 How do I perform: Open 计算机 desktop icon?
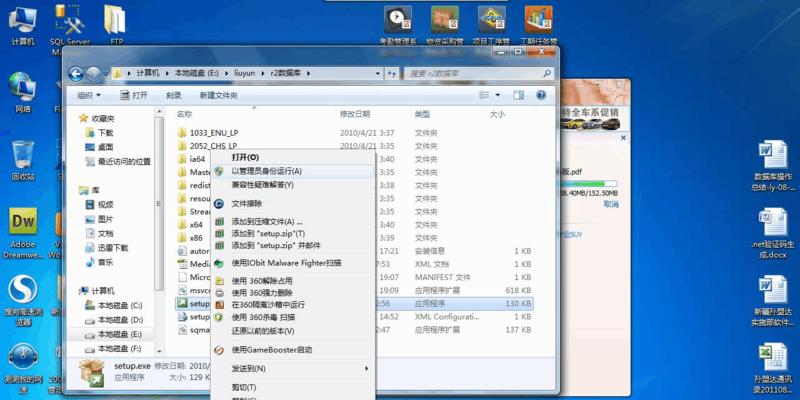pyautogui.click(x=22, y=26)
